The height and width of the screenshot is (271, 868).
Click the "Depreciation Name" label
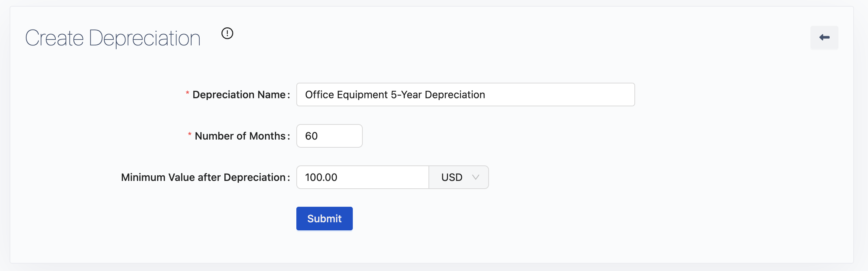(x=239, y=95)
